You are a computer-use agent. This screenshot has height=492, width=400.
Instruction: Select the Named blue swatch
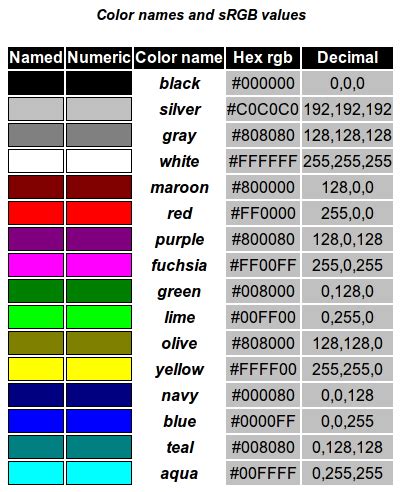point(36,421)
